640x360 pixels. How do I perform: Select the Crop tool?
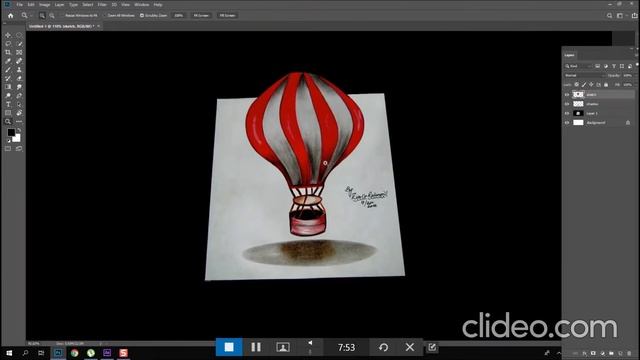tap(8, 52)
